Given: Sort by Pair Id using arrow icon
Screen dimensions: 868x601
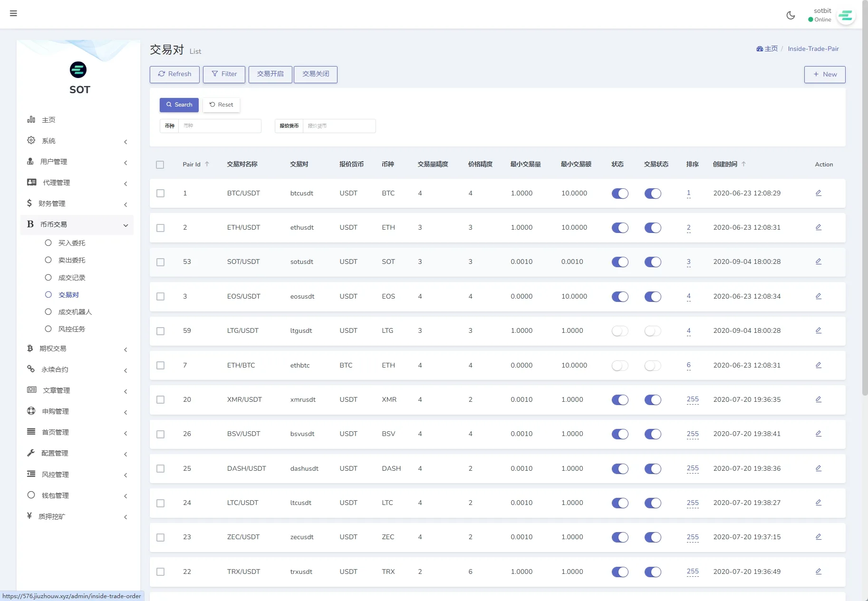Looking at the screenshot, I should 207,164.
